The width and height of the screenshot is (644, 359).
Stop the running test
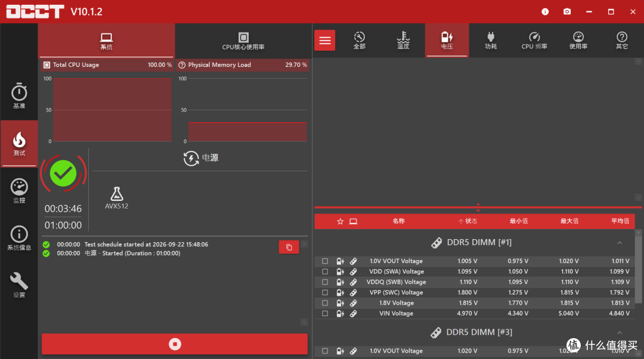tap(175, 344)
